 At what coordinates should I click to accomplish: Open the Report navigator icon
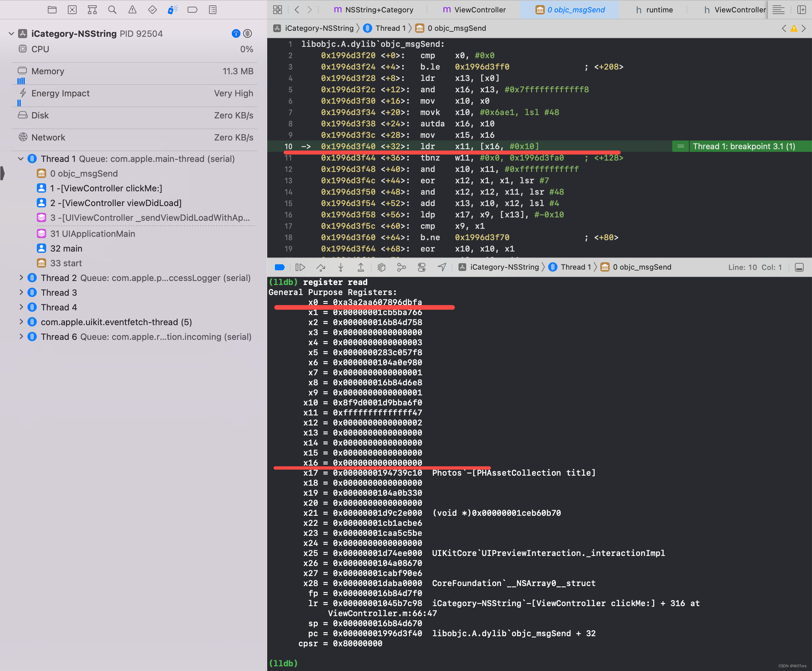(x=213, y=10)
